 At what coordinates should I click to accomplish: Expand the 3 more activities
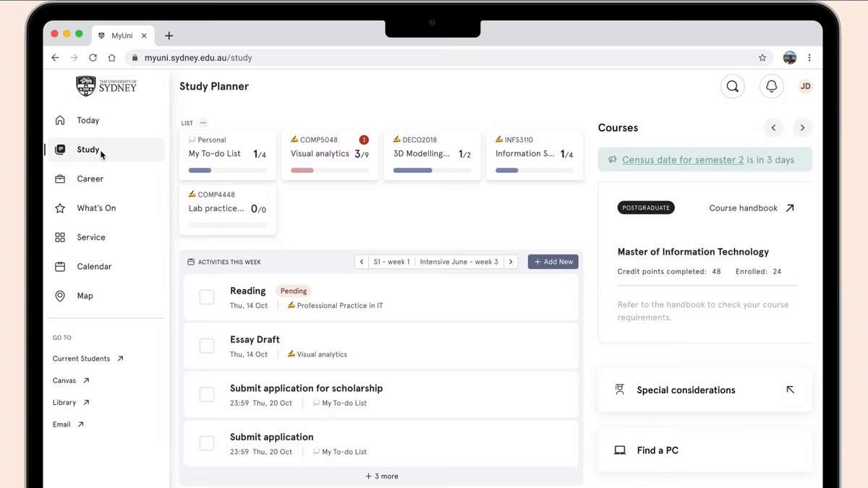(381, 476)
